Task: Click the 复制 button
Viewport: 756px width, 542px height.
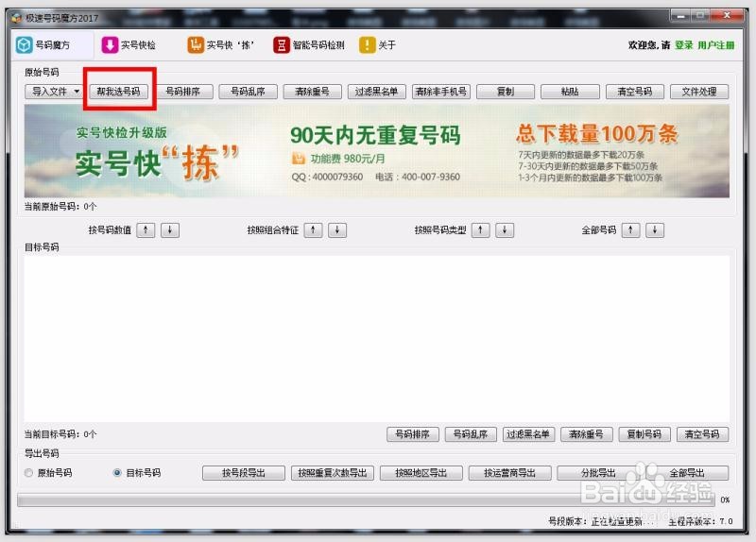Action: pyautogui.click(x=506, y=91)
